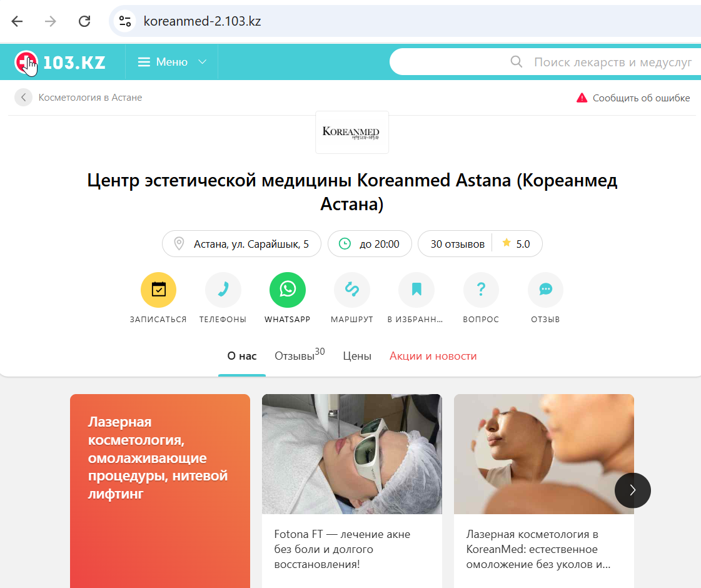Tap the green WhatsApp icon
Screen dimensions: 701x588
tap(288, 290)
